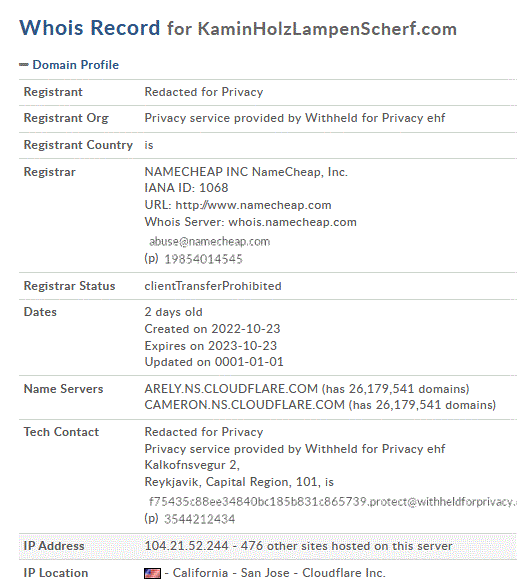
Task: Click the whois.namecheap.com Whois Server text
Action: [292, 222]
